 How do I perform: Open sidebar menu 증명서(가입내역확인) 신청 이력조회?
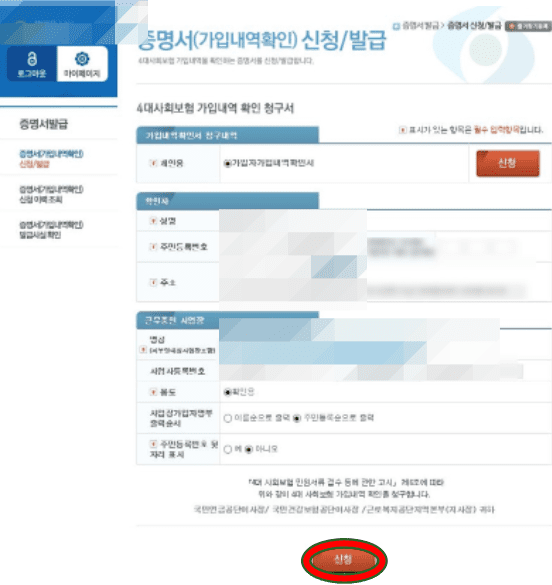pos(51,194)
